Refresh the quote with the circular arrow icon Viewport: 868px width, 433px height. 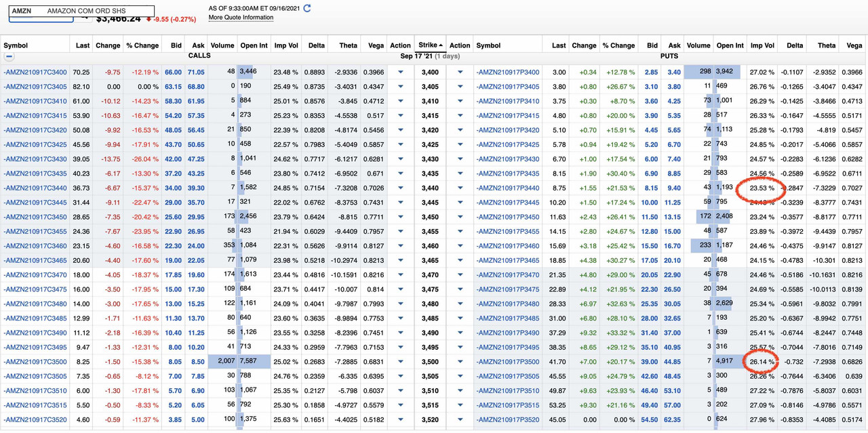pyautogui.click(x=307, y=8)
